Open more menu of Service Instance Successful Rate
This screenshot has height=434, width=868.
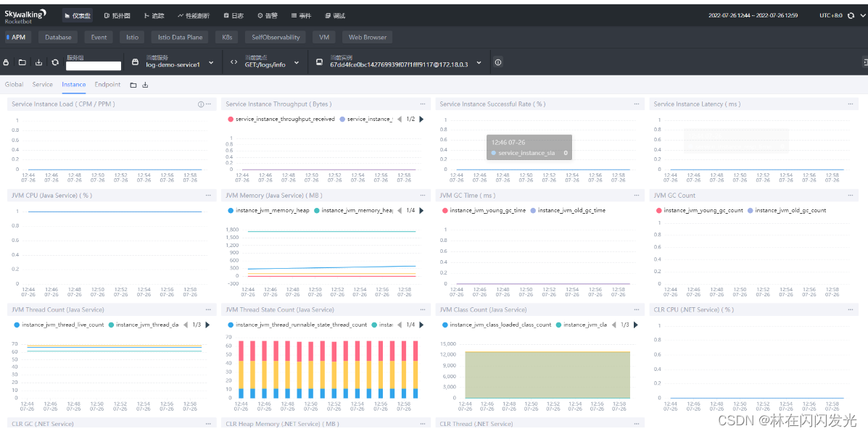[637, 104]
